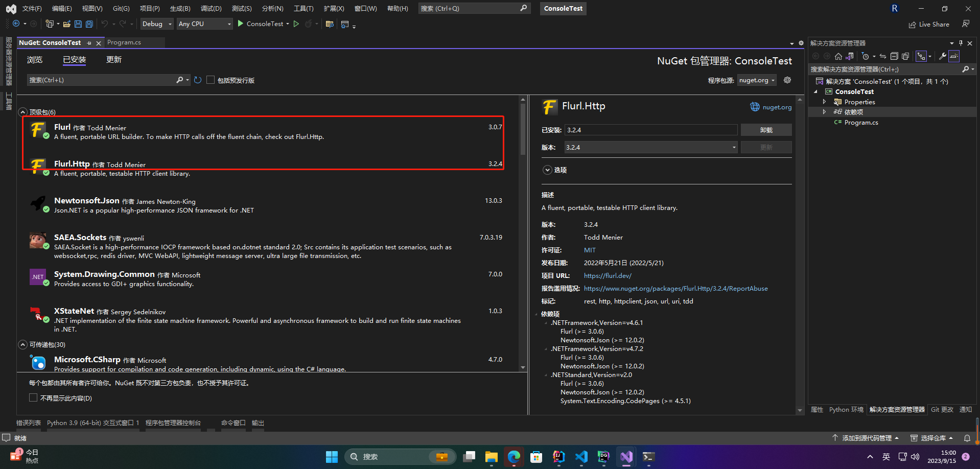Open NuGet package source settings gear
Screen dimensions: 980x469
(787, 80)
